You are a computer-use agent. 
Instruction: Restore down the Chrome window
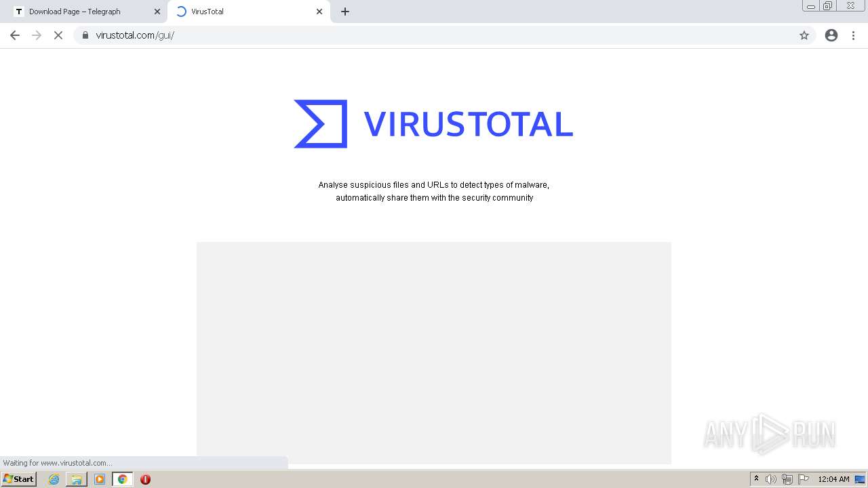click(x=828, y=5)
